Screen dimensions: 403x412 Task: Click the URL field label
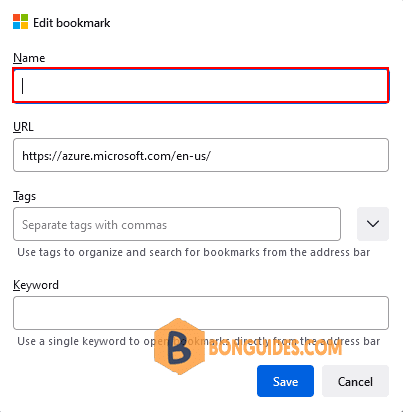tap(23, 127)
